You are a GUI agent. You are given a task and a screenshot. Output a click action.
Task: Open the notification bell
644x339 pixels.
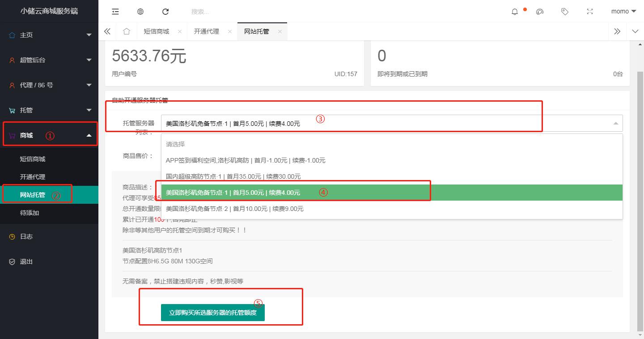point(515,12)
